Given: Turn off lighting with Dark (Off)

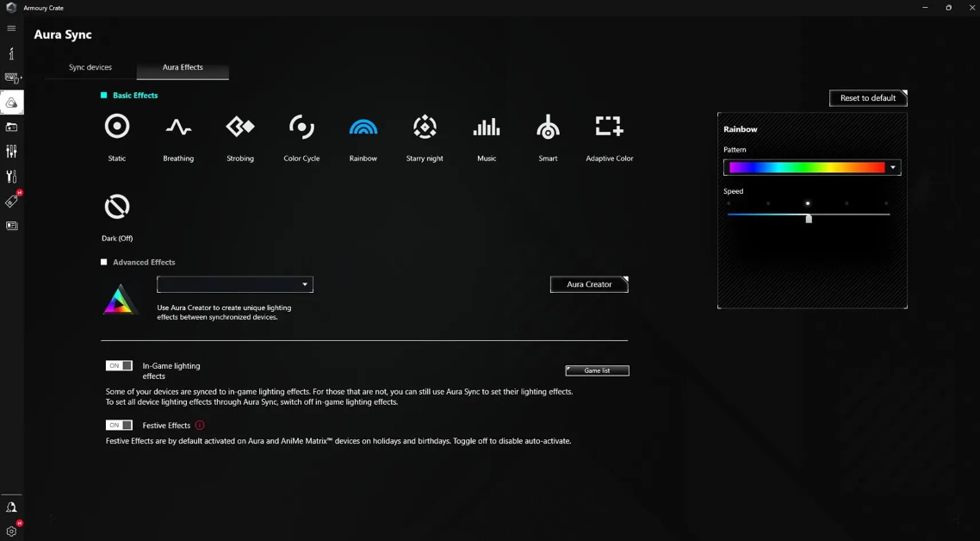Looking at the screenshot, I should [x=117, y=208].
